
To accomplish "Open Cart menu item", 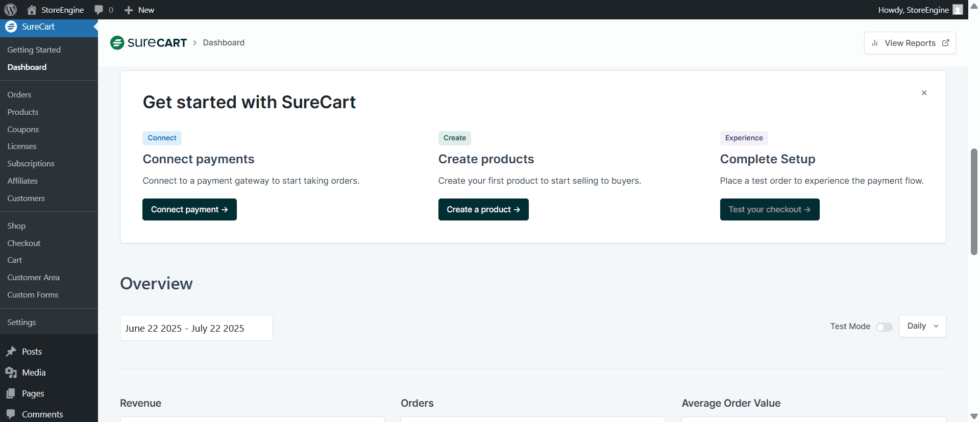I will [15, 260].
